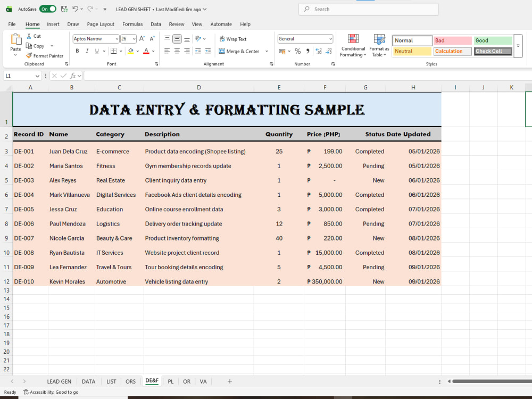This screenshot has width=532, height=399.
Task: Click the Cut scissors icon
Action: 29,36
